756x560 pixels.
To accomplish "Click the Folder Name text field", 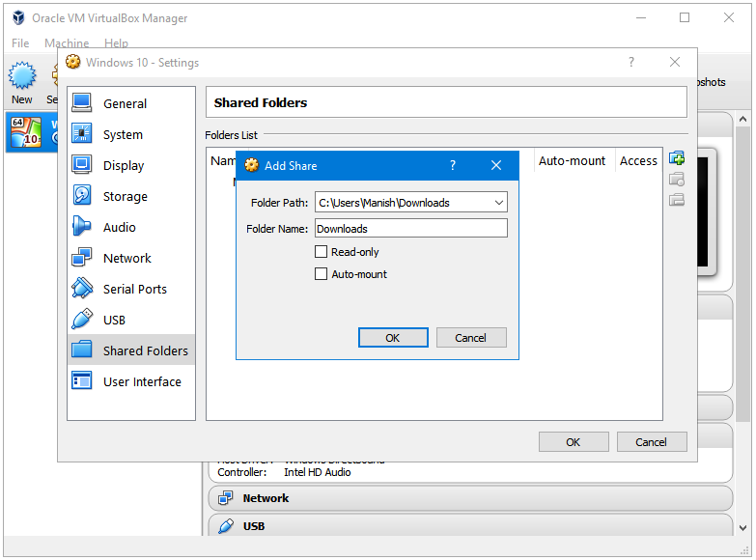I will click(x=410, y=229).
